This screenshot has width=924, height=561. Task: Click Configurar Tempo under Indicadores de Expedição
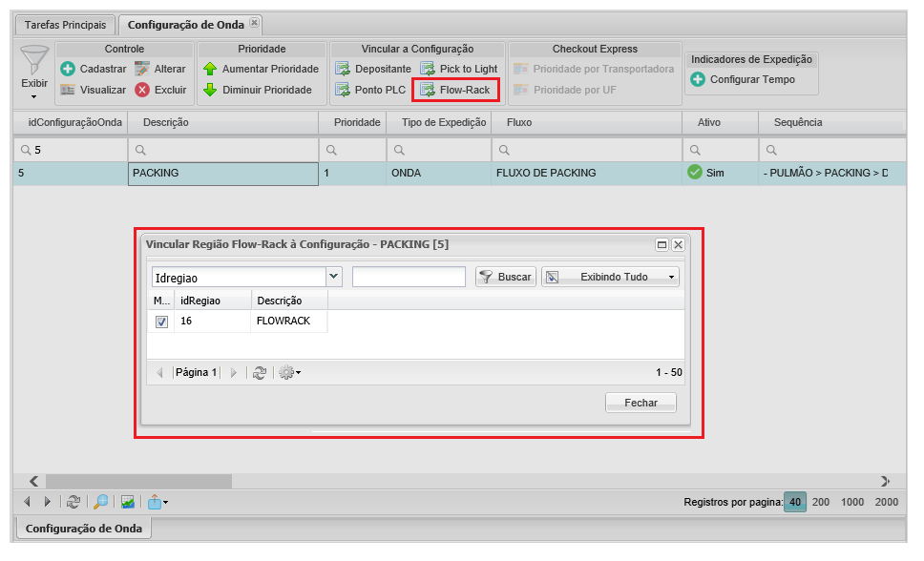coord(743,79)
